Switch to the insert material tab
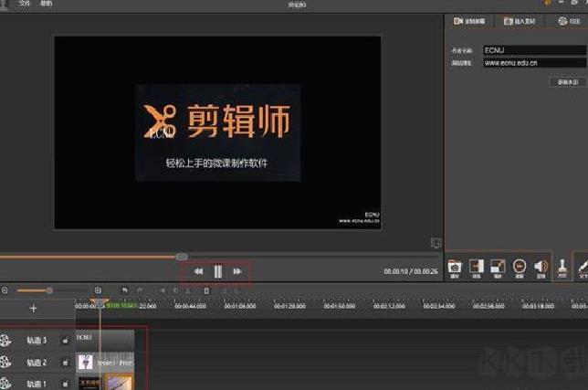Screen dimensions: 588x390 (520, 21)
